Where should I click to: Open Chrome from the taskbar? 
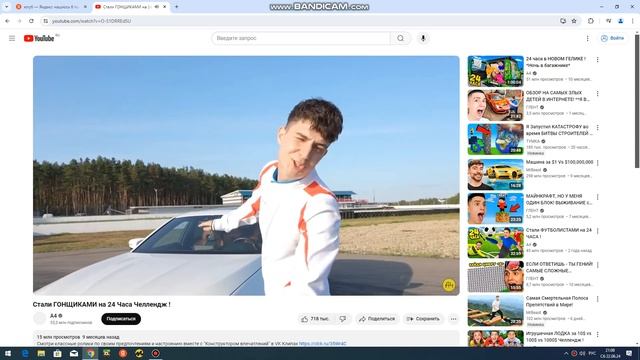coord(90,353)
